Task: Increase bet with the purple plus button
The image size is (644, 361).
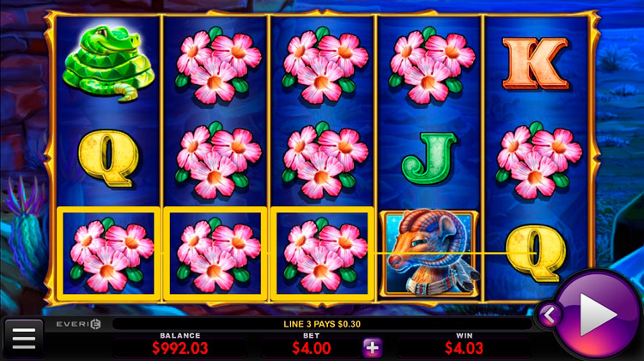Action: pos(372,348)
